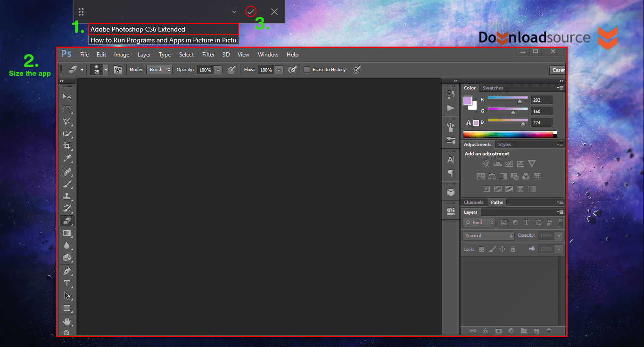Select the Horizontal Type tool
Image resolution: width=644 pixels, height=347 pixels.
coord(67,283)
